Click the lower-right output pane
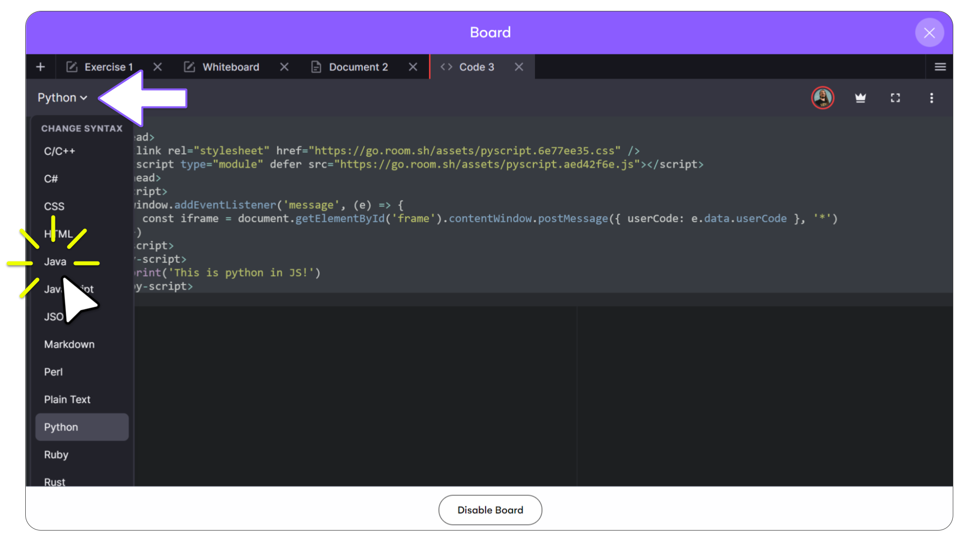The height and width of the screenshot is (535, 980). [x=765, y=396]
